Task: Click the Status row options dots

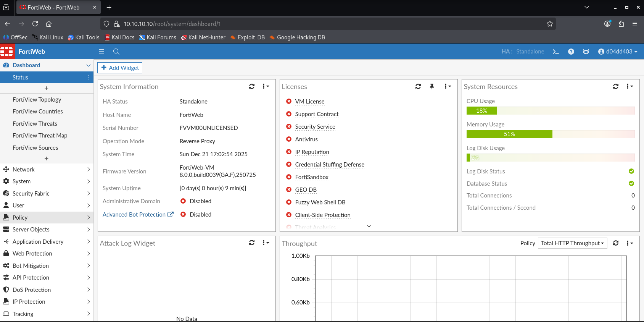Action: click(89, 77)
